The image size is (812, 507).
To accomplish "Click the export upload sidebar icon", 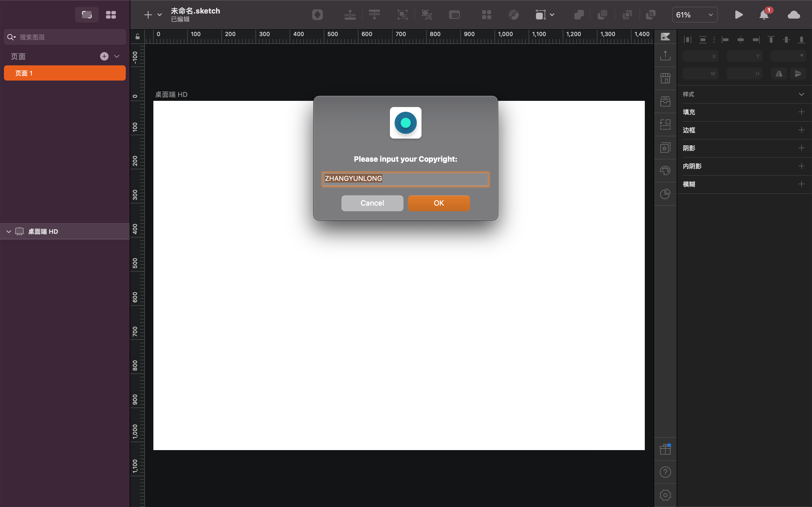I will click(665, 55).
